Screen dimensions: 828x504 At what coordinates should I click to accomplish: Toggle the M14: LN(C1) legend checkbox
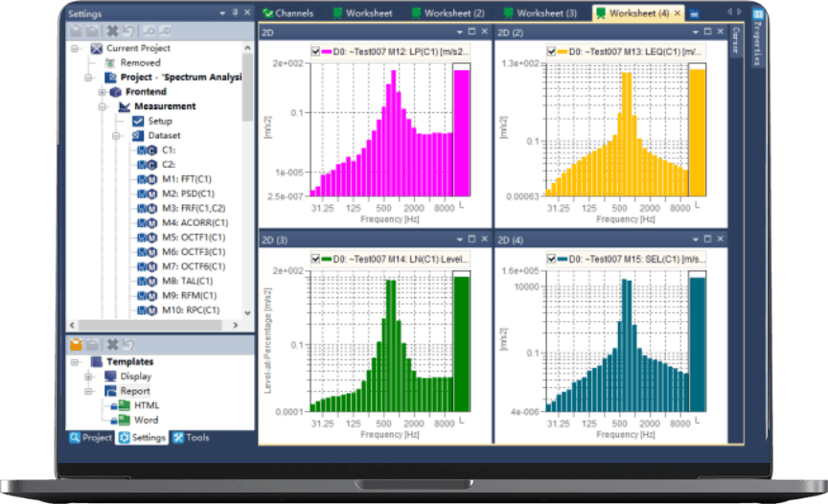coord(315,259)
